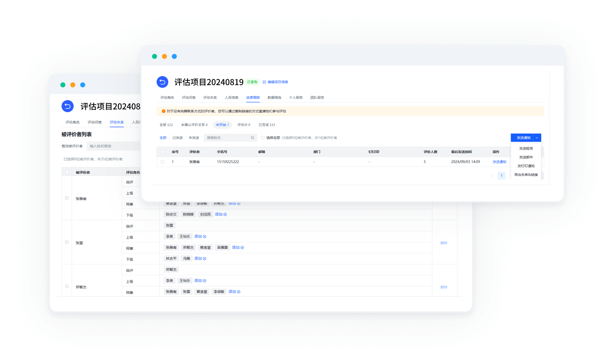Click the magnifier icon in 搜索姓名 box
The height and width of the screenshot is (364, 613).
(x=252, y=138)
